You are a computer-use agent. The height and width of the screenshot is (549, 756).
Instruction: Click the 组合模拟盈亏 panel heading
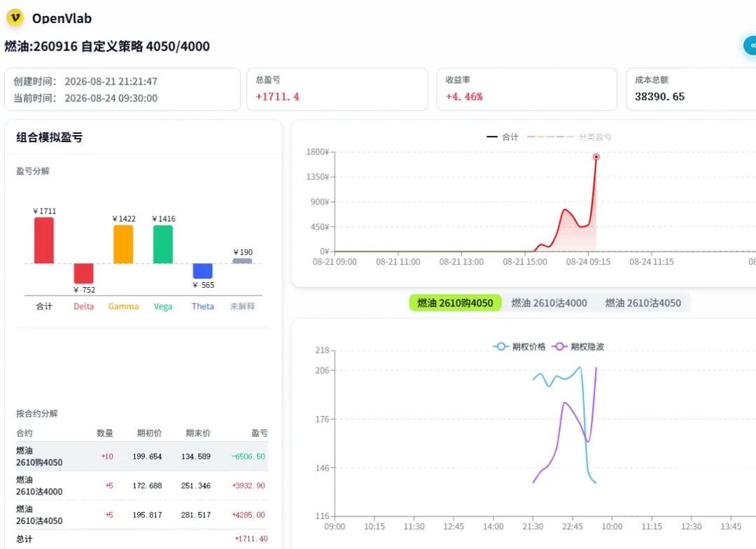click(49, 137)
